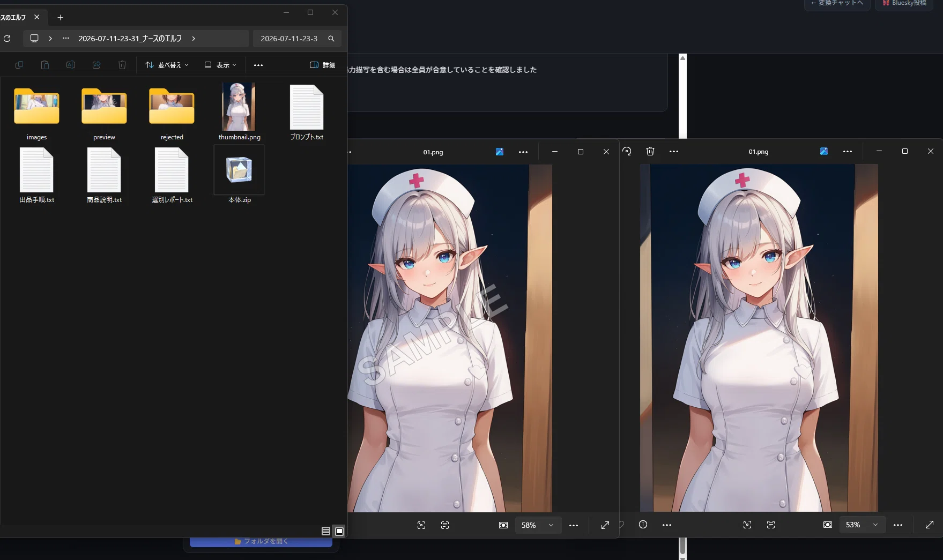Click fit-to-window icon in left viewer
This screenshot has height=560, width=943.
503,525
